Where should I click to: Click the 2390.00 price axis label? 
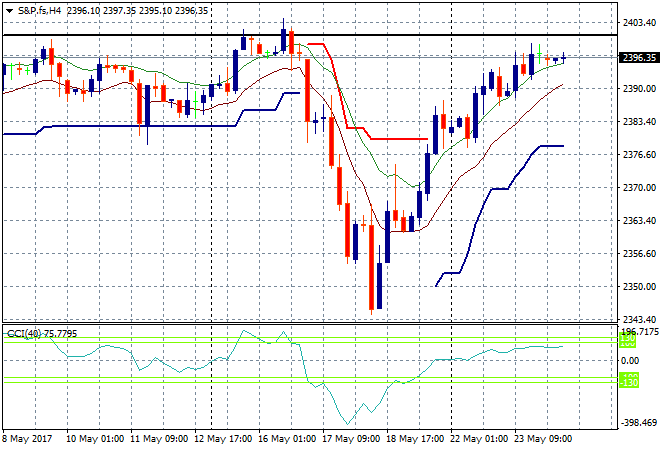click(x=639, y=88)
